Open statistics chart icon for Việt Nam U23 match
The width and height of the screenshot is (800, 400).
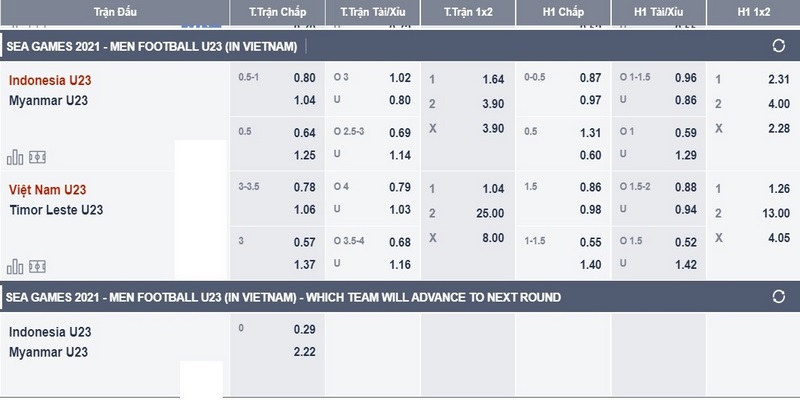pos(15,266)
